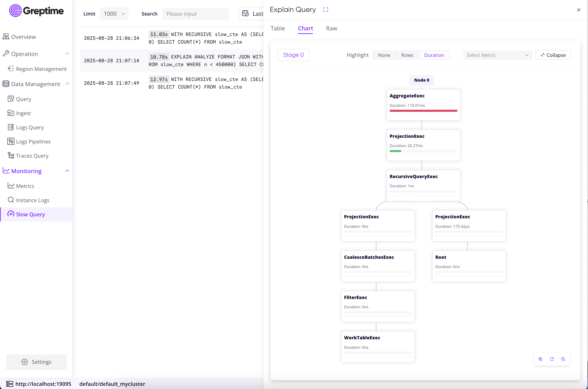Open Traces Query from sidebar
Viewport: 588px width, 389px height.
32,156
